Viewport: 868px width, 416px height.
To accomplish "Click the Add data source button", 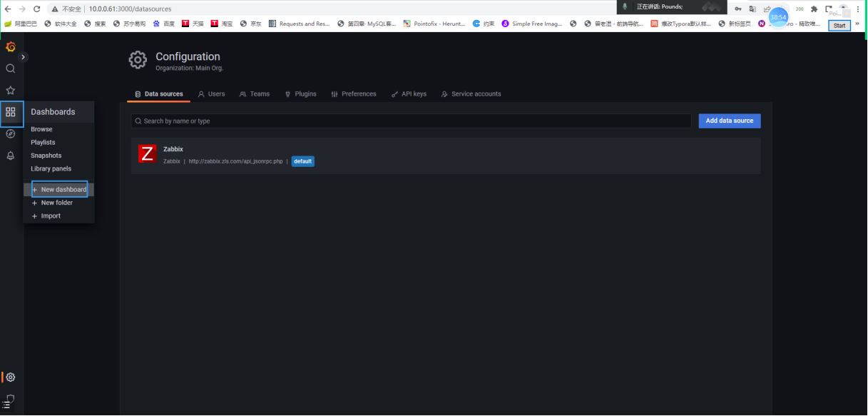I will (730, 121).
